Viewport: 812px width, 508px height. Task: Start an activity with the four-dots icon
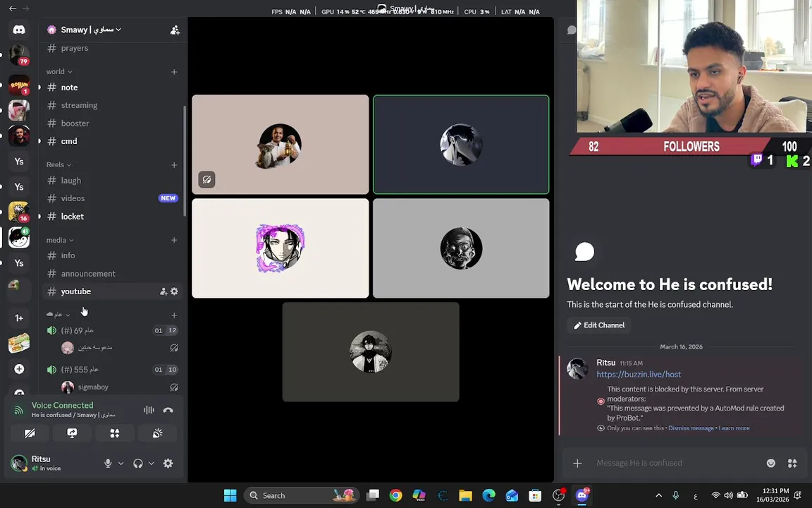coord(114,433)
